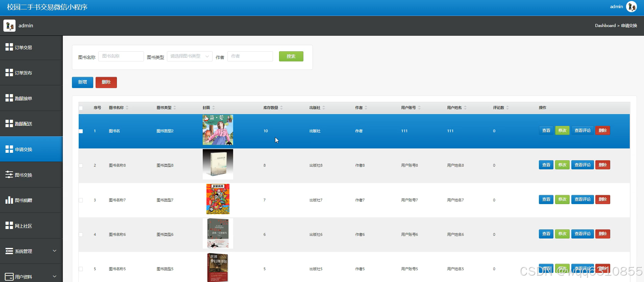Click 删除 in row 1 图书名
The height and width of the screenshot is (282, 644).
[x=602, y=131]
